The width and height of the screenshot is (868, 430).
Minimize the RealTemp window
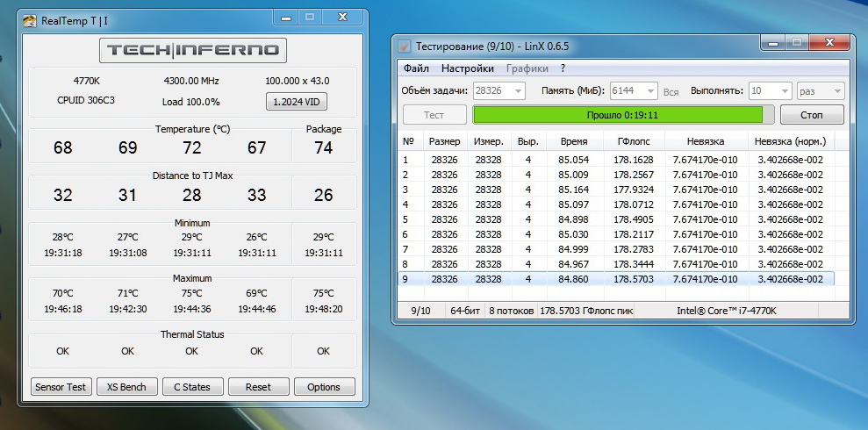[285, 18]
